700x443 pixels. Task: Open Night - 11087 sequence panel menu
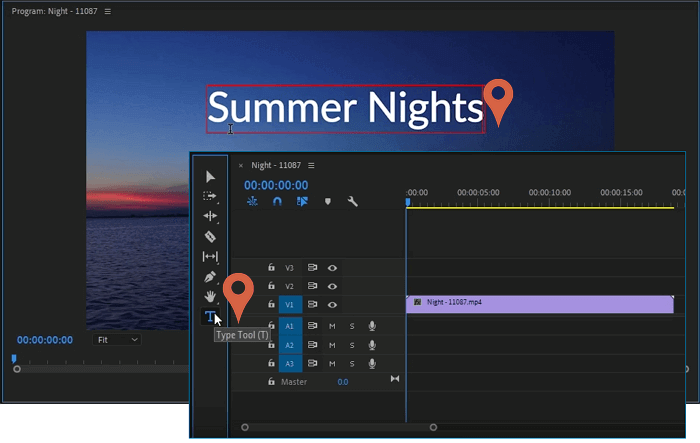[311, 165]
